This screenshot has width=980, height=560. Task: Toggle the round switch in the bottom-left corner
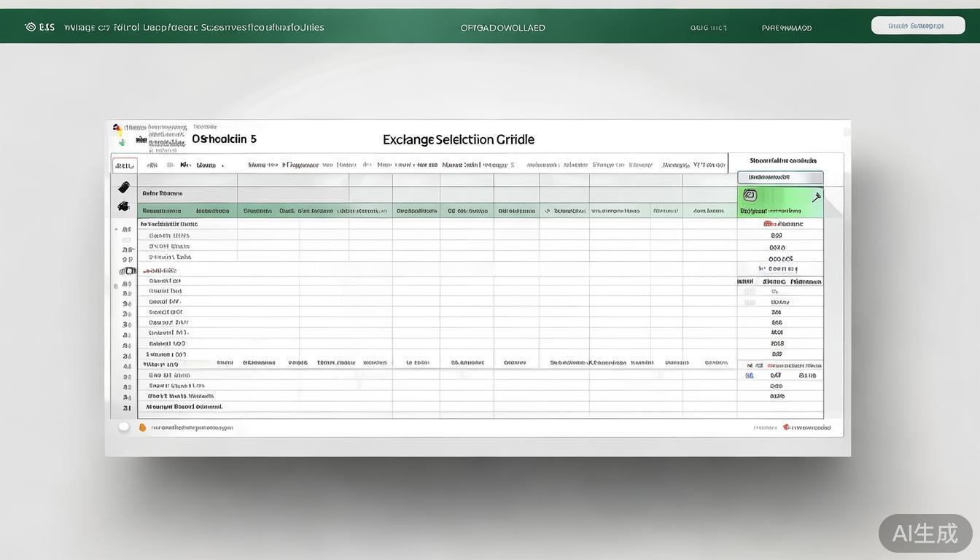point(124,427)
